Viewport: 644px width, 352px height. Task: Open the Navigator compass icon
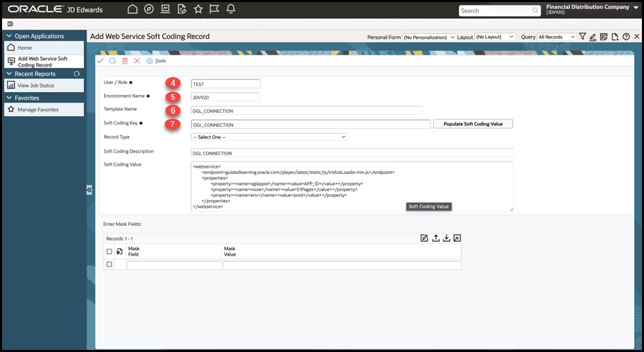[148, 9]
